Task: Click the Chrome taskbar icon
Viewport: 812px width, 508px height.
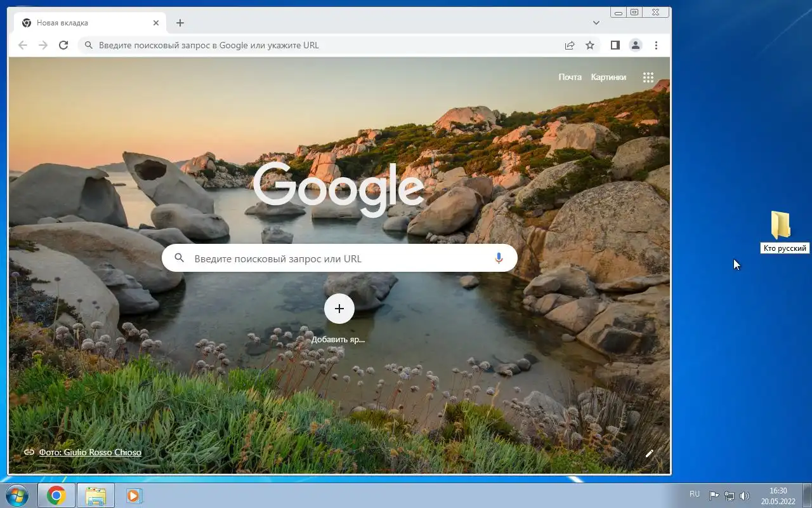Action: coord(56,495)
